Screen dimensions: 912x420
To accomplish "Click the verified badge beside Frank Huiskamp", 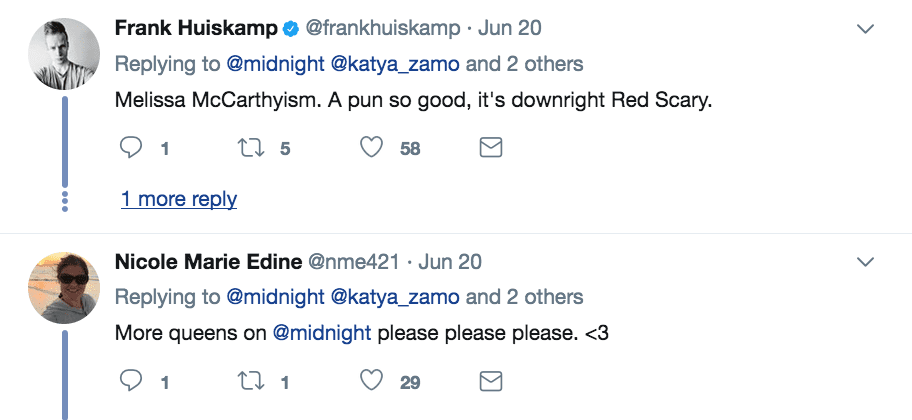I will point(291,29).
